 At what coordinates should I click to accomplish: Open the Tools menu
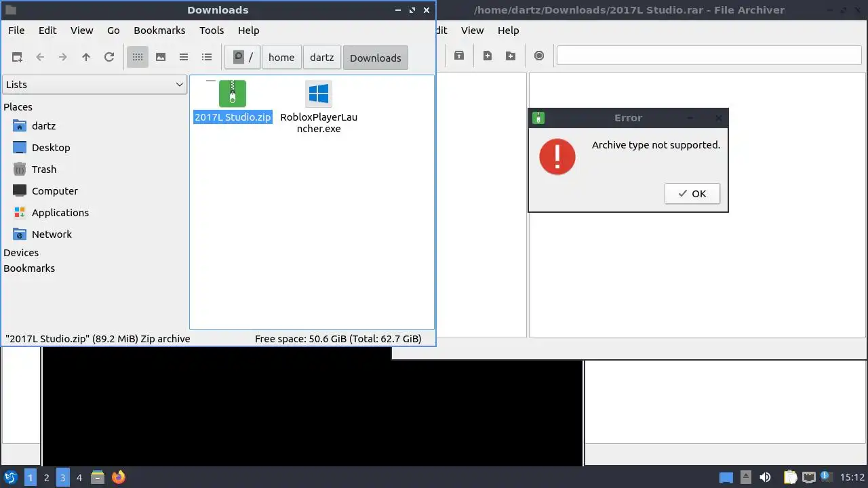click(x=212, y=30)
